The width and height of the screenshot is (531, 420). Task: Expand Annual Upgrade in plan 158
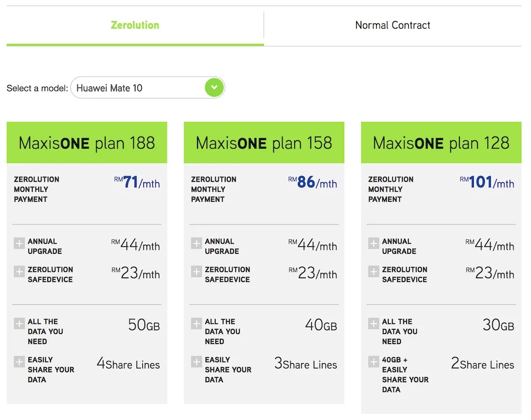(x=196, y=243)
